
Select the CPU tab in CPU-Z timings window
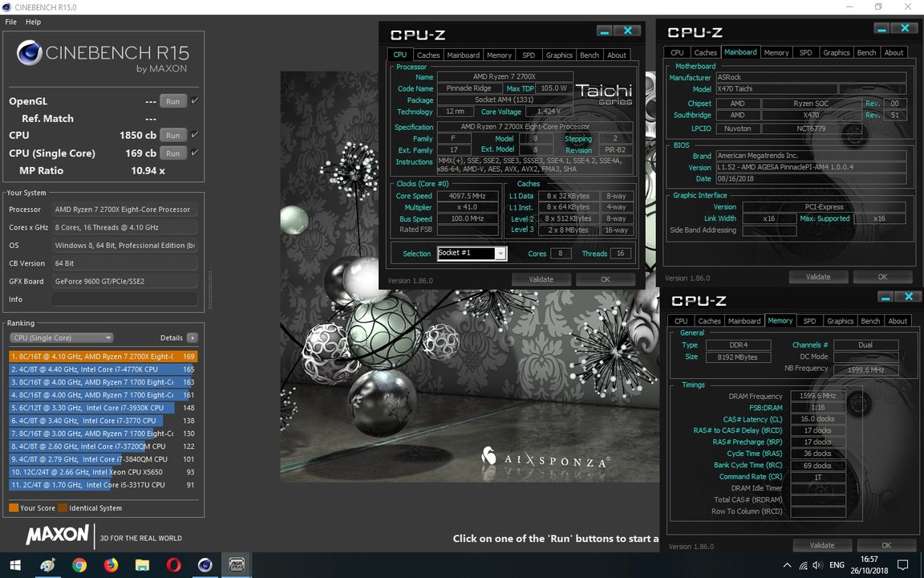coord(681,321)
